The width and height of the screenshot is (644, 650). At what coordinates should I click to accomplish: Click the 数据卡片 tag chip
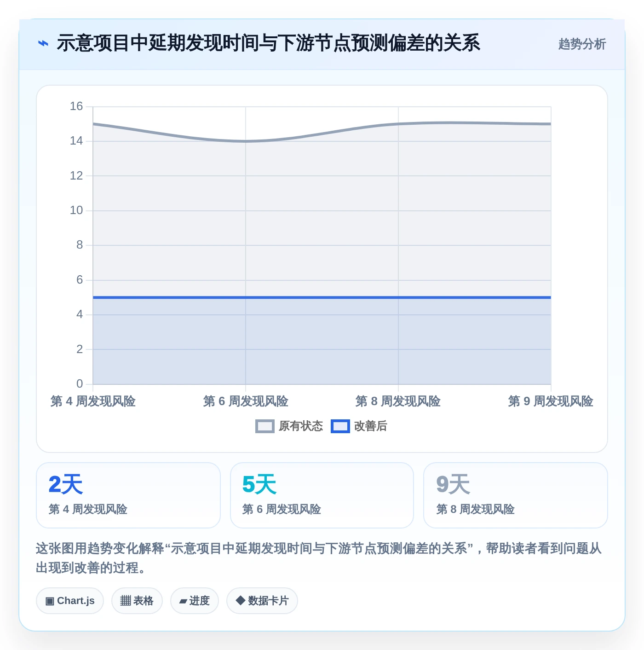click(x=262, y=601)
